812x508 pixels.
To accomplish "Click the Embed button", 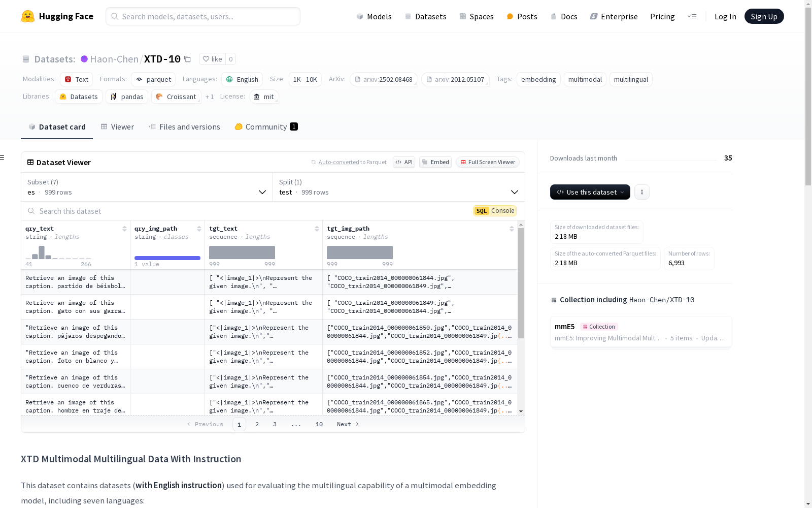I will click(x=435, y=162).
